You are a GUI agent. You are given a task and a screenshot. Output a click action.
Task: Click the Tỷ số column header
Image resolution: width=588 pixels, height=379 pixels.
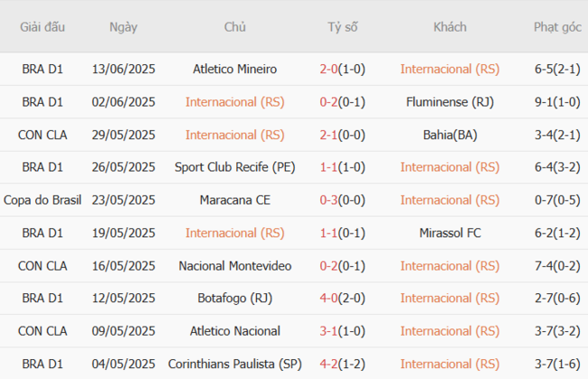click(343, 27)
